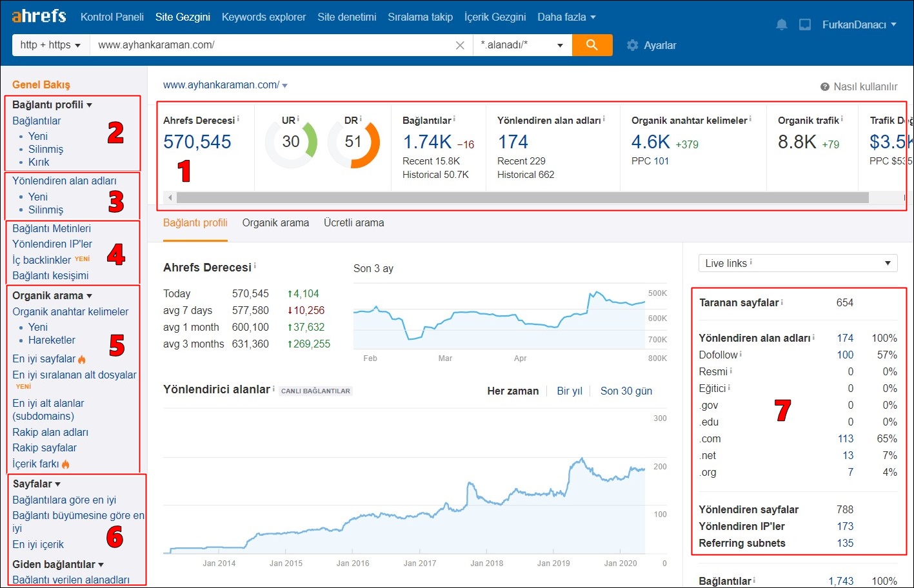Click the orange search magnifier button
The image size is (914, 588).
[x=591, y=44]
